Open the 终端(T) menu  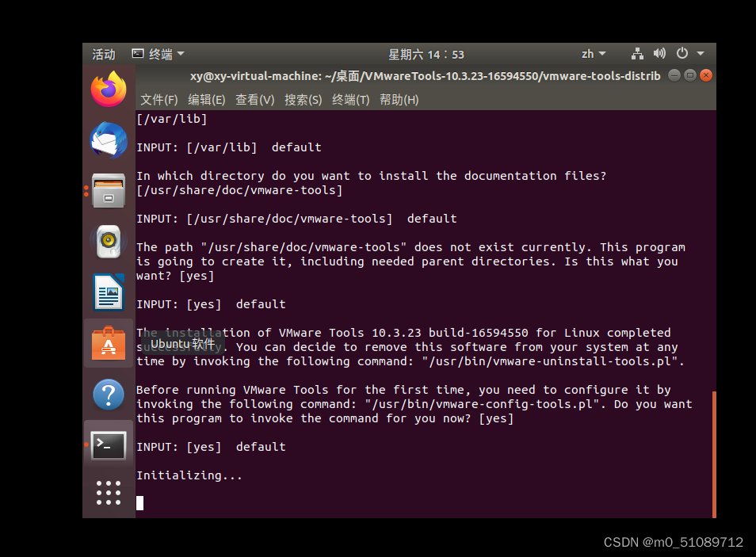(x=350, y=100)
